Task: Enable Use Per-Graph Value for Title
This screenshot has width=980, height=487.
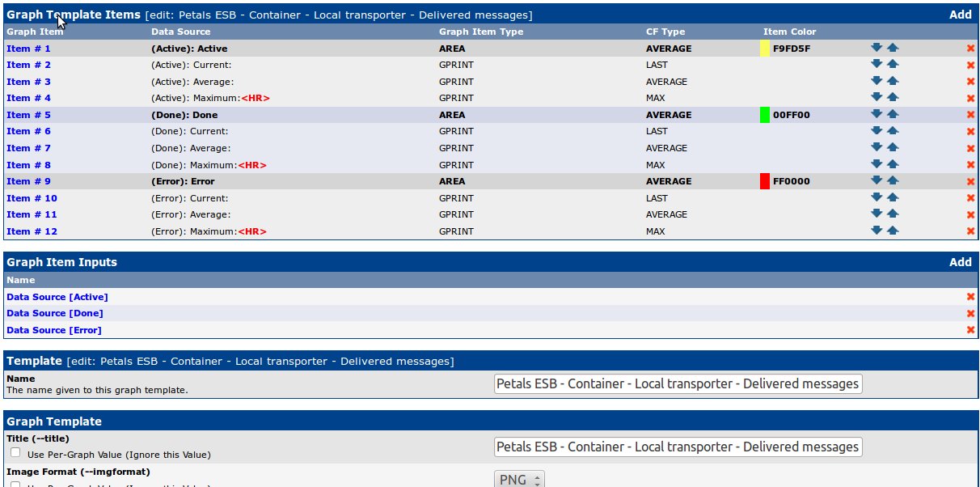Action: (15, 453)
